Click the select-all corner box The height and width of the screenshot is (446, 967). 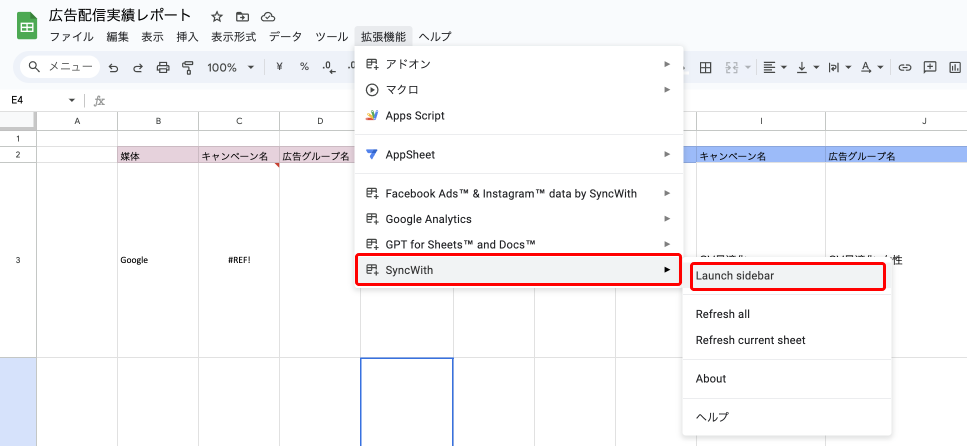pyautogui.click(x=18, y=121)
